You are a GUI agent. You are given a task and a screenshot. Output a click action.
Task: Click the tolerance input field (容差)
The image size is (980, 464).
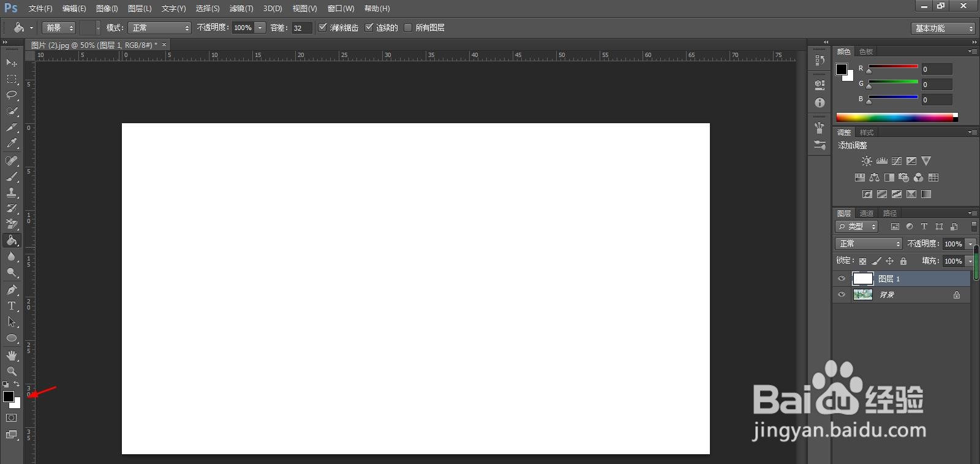click(x=302, y=28)
